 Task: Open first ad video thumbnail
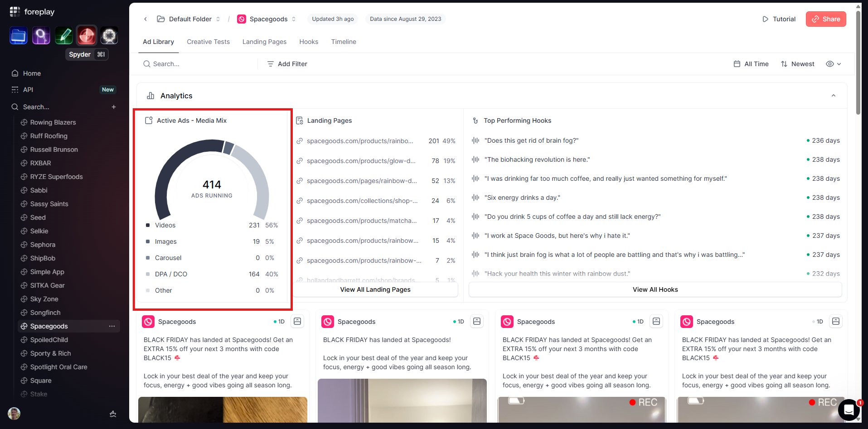(223, 410)
